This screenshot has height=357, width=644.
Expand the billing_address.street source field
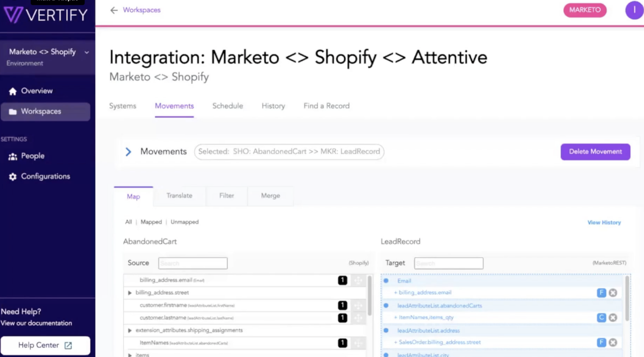[x=130, y=292]
